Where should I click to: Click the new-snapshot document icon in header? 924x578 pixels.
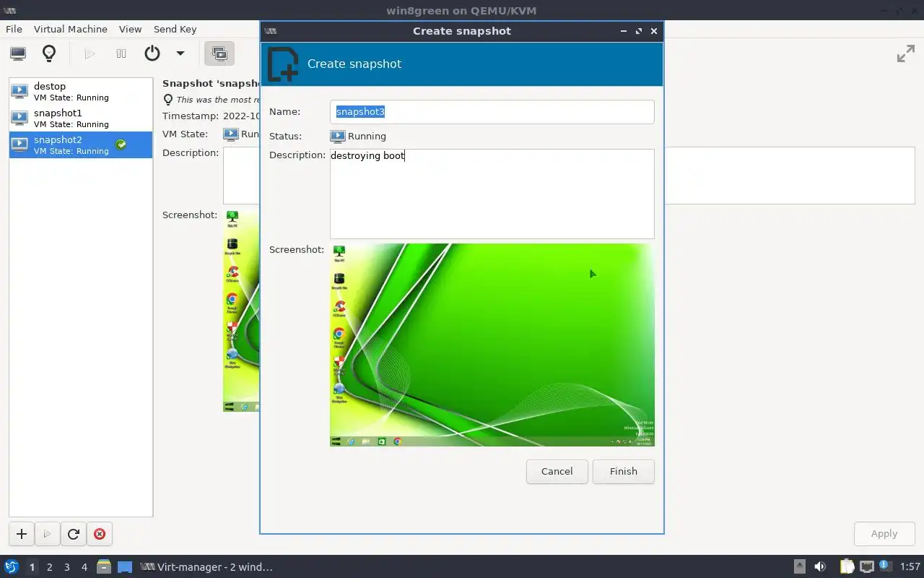[283, 64]
